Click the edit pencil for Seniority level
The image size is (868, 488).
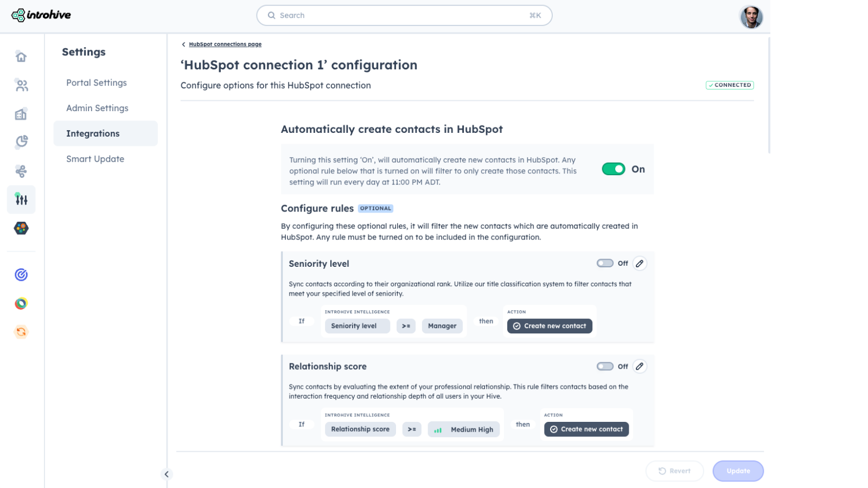[640, 264]
